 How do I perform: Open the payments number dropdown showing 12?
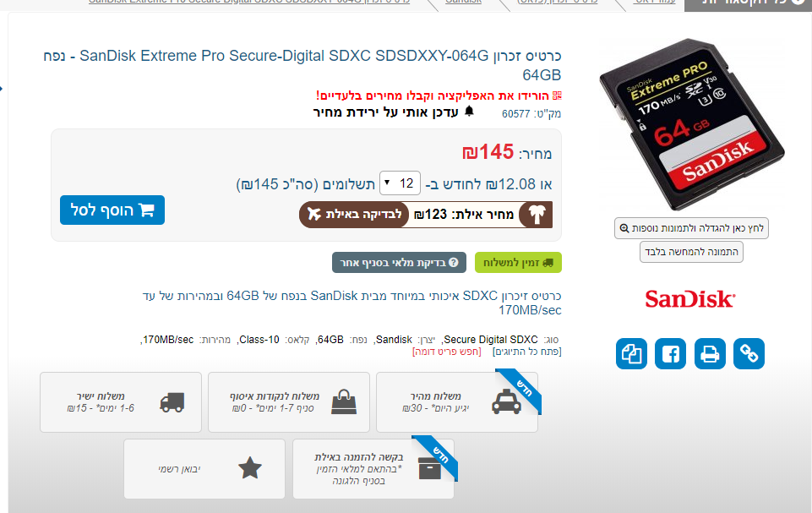tap(400, 183)
